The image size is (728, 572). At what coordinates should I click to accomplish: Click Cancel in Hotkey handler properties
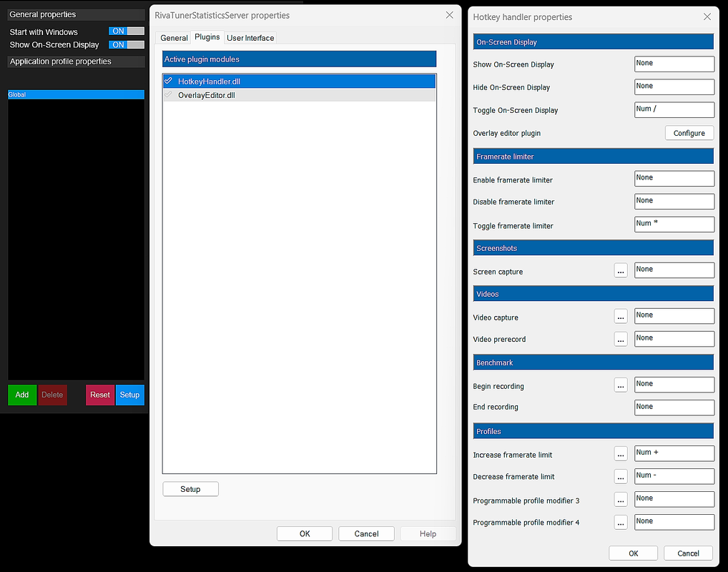(x=688, y=553)
